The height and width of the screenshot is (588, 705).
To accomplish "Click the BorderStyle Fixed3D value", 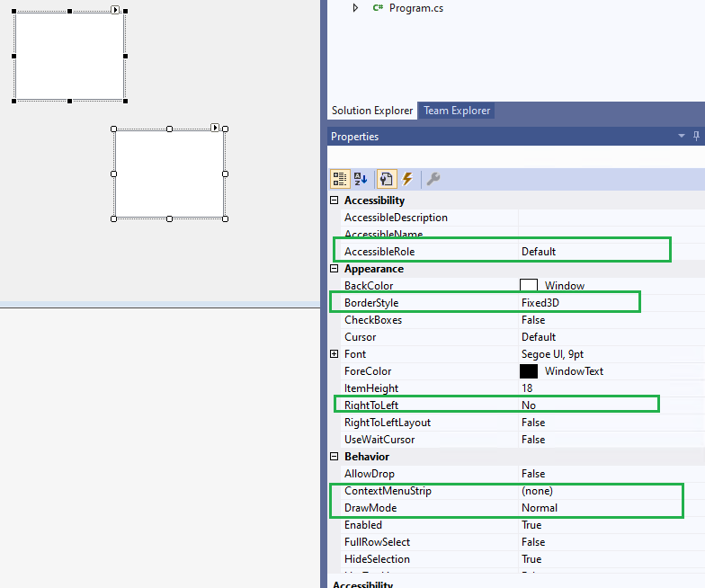I will click(x=540, y=303).
